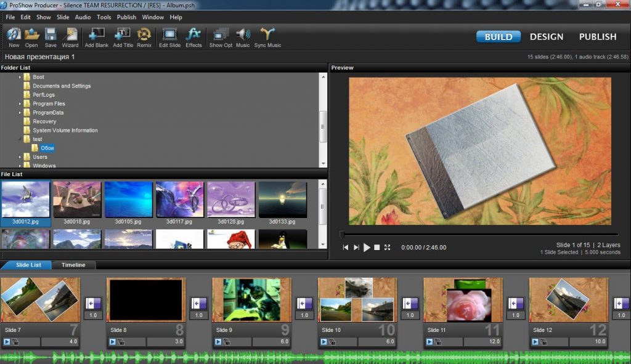This screenshot has height=364, width=631.
Task: Open the Wizard tool
Action: (x=70, y=34)
